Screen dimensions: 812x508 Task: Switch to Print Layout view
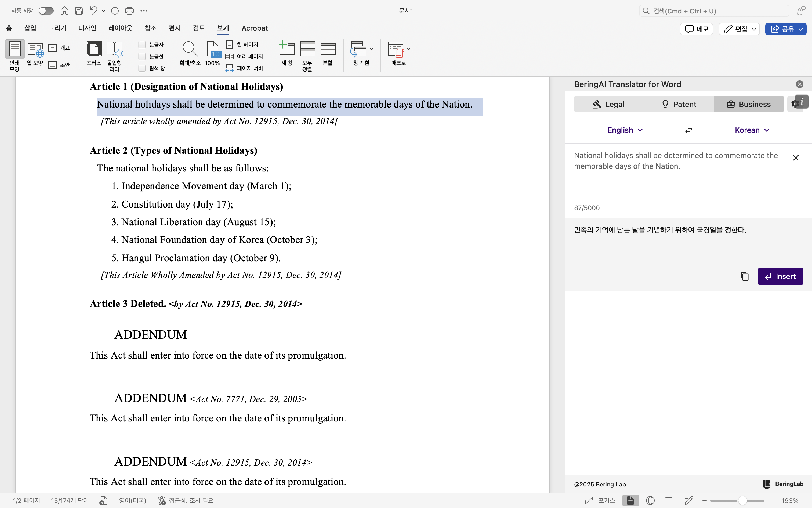15,56
